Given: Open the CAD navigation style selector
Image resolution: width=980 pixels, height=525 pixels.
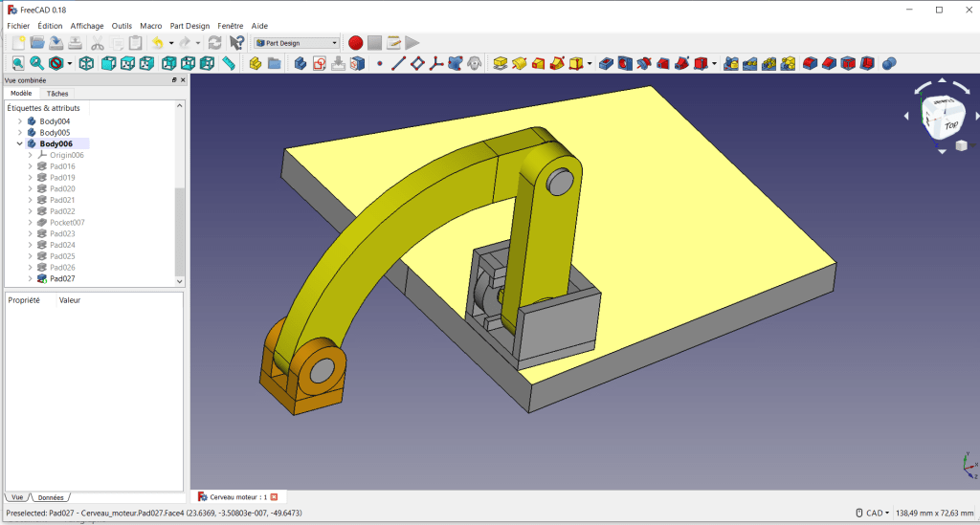Looking at the screenshot, I should (x=872, y=514).
